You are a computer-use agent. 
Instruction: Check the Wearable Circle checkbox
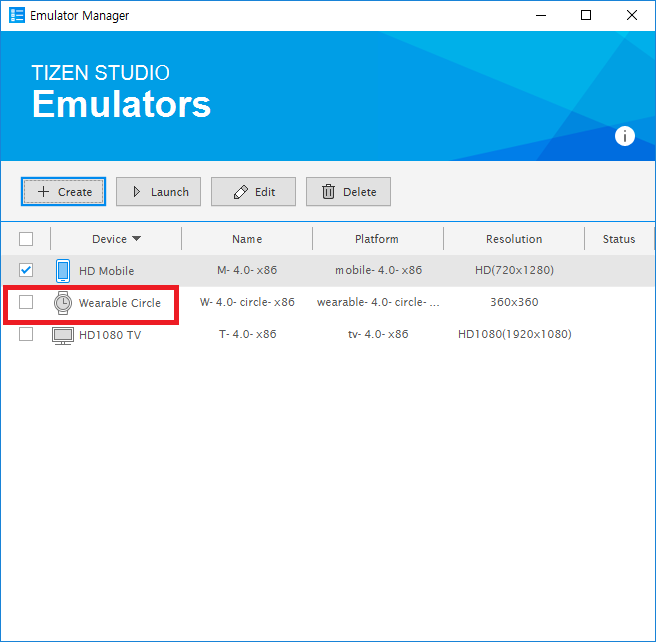pos(26,303)
